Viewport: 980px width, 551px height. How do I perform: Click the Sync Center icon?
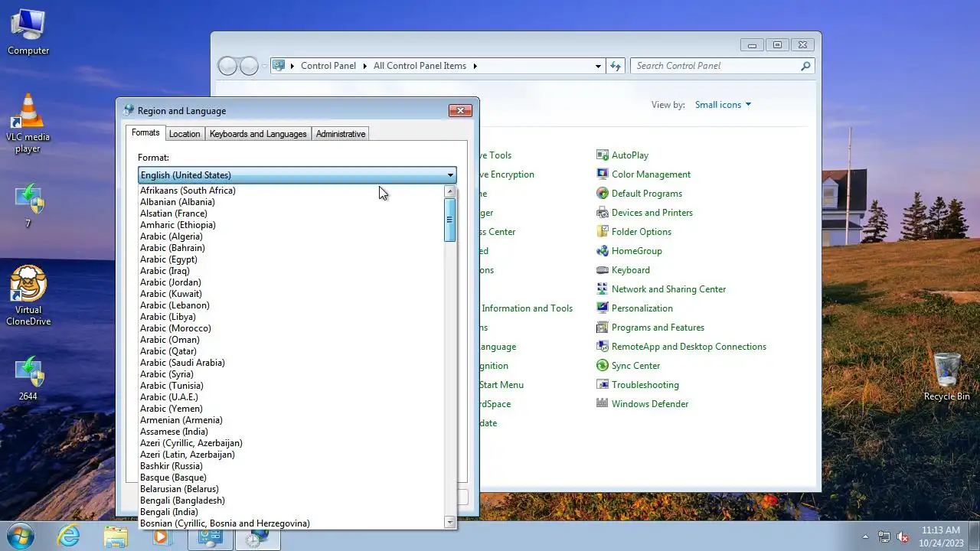point(603,366)
